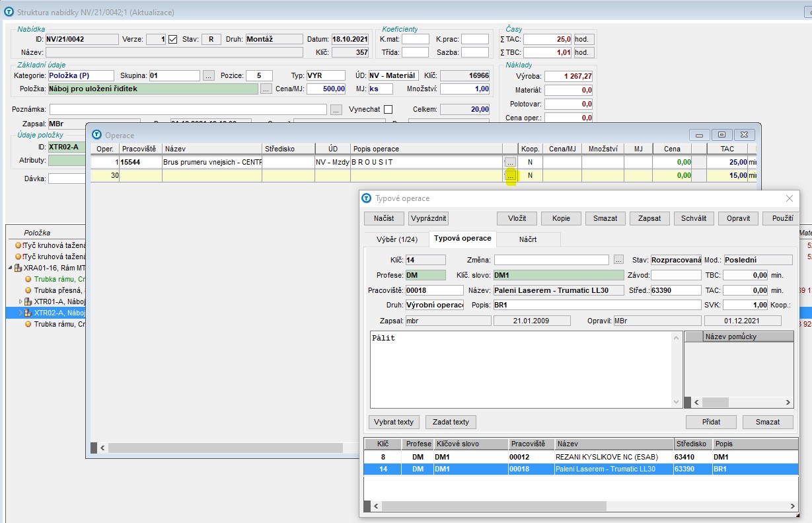Click ellipsis button beside Změna field
This screenshot has width=812, height=523.
[618, 260]
